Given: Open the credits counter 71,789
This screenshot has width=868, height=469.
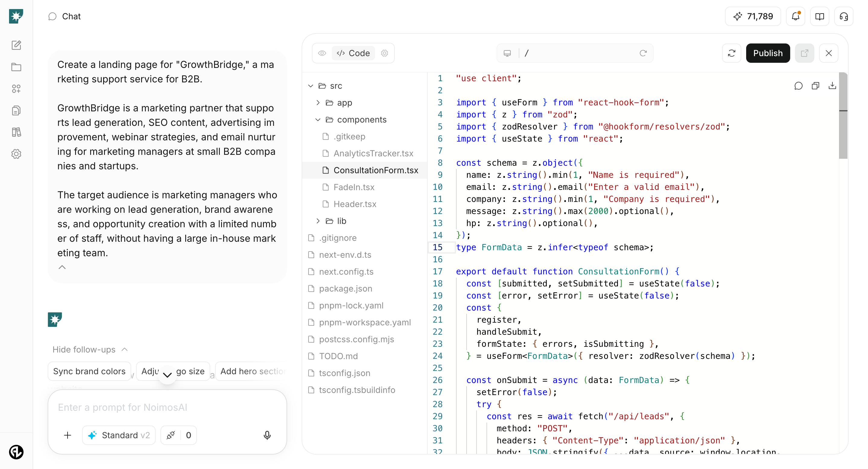Looking at the screenshot, I should click(x=753, y=17).
